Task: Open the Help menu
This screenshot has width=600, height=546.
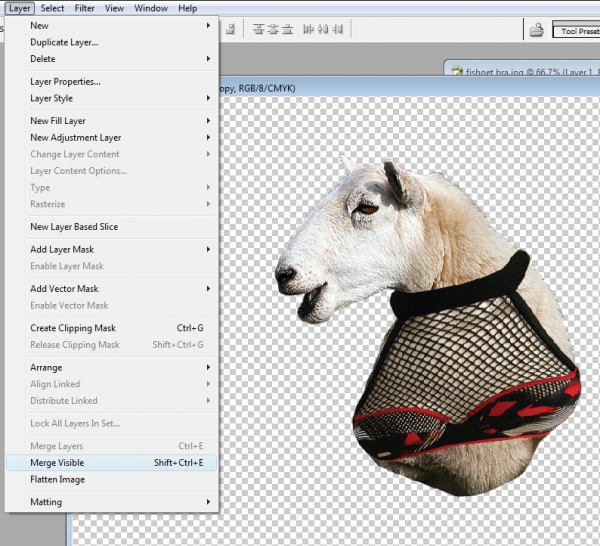Action: [x=188, y=8]
